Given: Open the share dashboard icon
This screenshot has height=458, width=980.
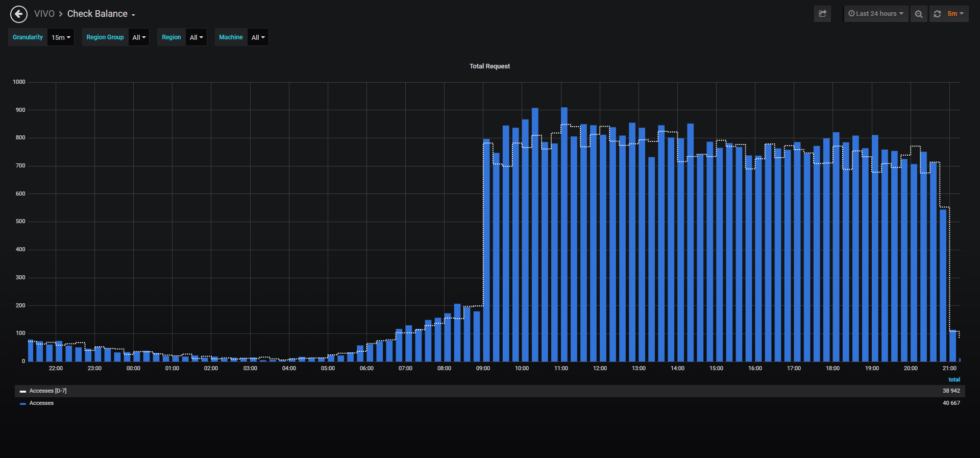Looking at the screenshot, I should (822, 14).
